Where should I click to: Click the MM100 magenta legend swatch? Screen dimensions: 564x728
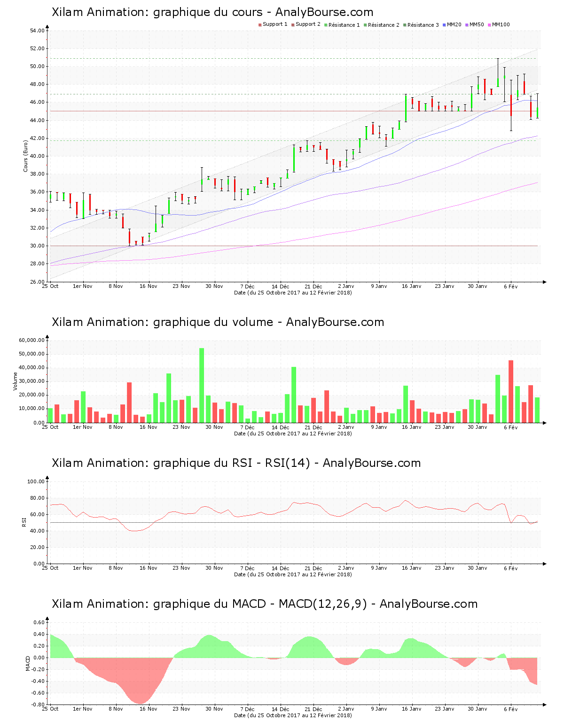(x=489, y=25)
